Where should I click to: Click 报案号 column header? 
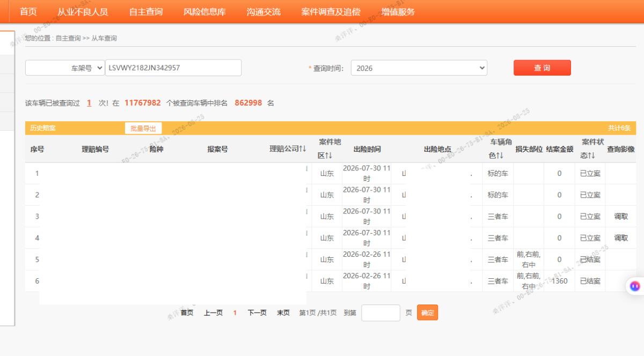tap(217, 149)
